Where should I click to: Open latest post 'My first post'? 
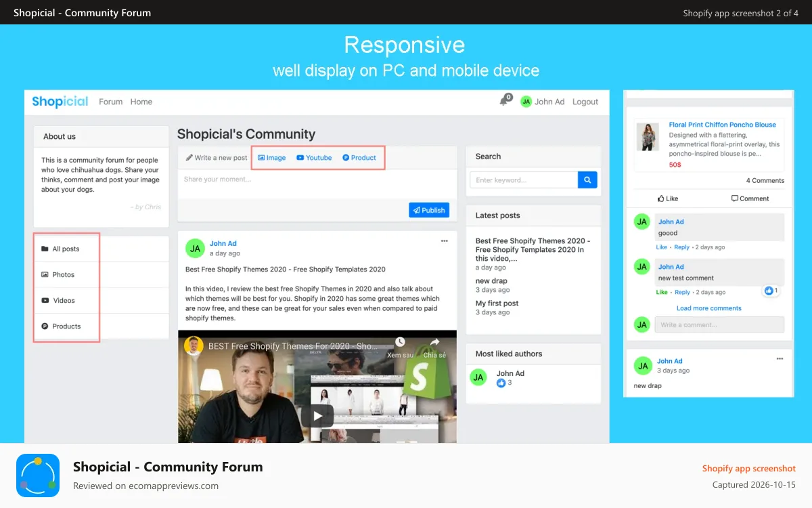click(x=497, y=303)
